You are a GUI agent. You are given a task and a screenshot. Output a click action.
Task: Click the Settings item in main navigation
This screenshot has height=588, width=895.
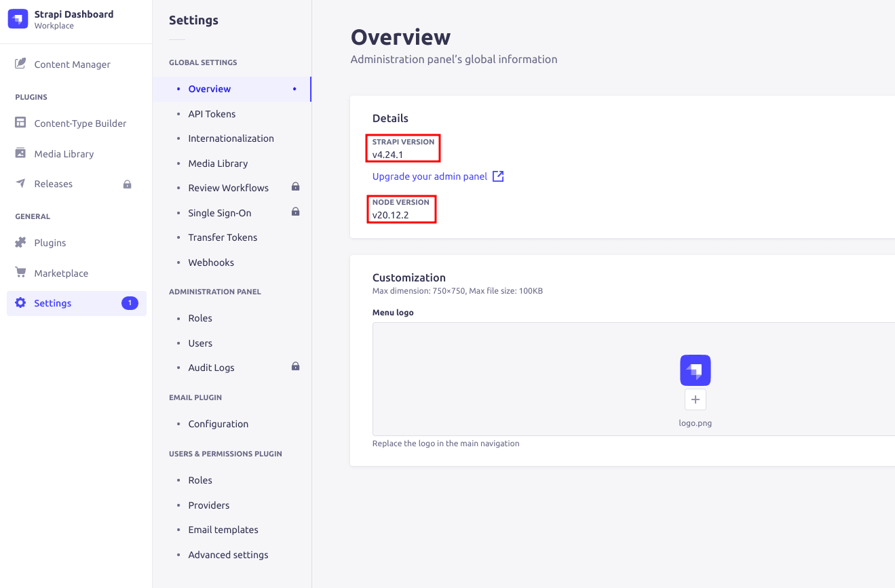[76, 303]
